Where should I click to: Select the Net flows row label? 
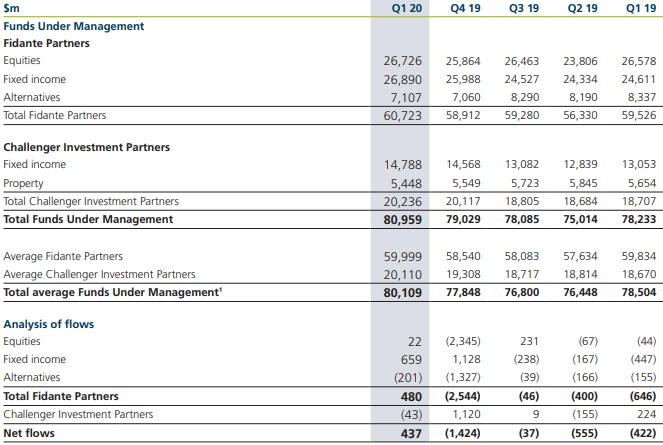click(x=29, y=434)
